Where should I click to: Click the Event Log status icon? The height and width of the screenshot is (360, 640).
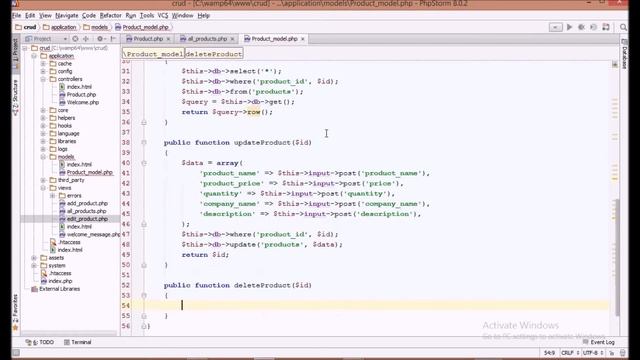pos(599,342)
